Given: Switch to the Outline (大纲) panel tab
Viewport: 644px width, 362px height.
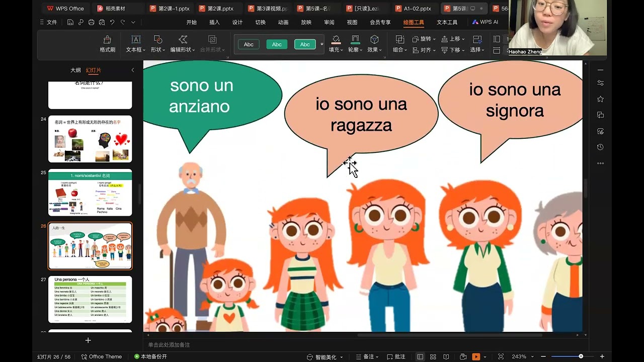Looking at the screenshot, I should coord(75,70).
